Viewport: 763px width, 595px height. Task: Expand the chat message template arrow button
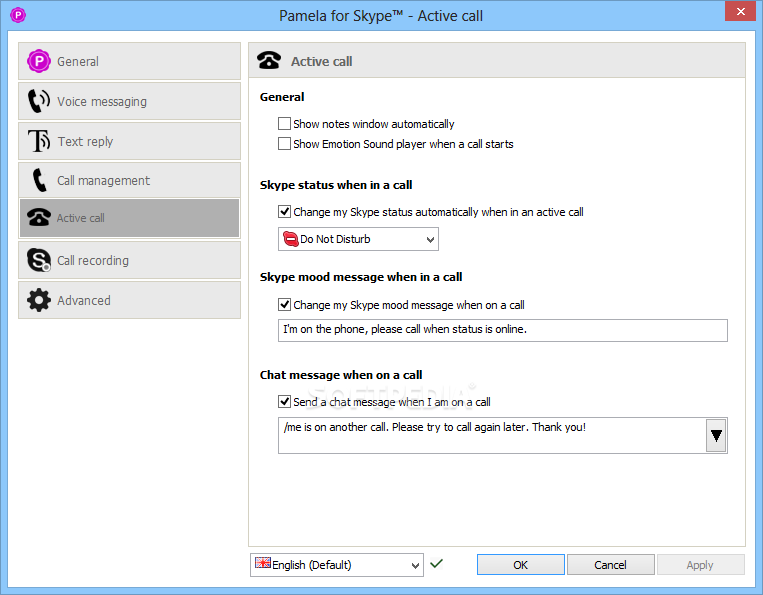point(716,435)
